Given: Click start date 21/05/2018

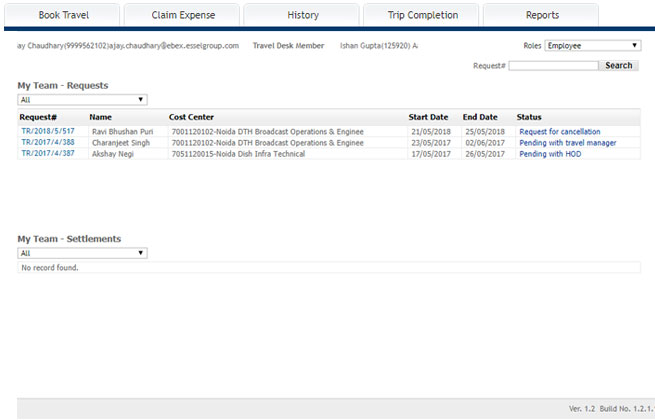Looking at the screenshot, I should click(431, 132).
